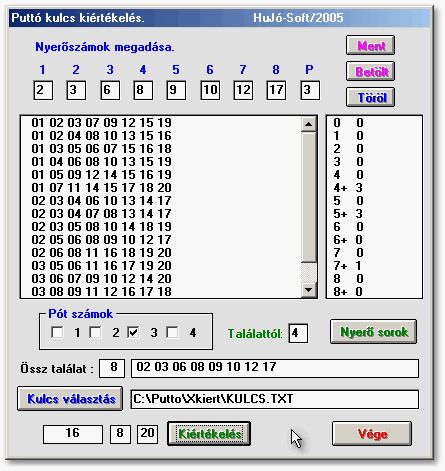Enable Pót számok checkbox 4
The width and height of the screenshot is (445, 471).
coord(172,332)
